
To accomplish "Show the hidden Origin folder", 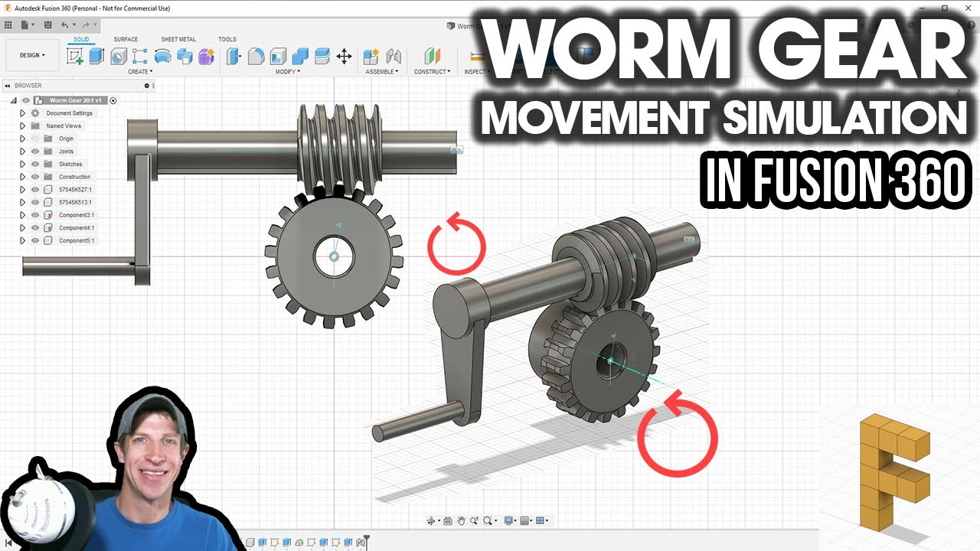I will [x=35, y=139].
